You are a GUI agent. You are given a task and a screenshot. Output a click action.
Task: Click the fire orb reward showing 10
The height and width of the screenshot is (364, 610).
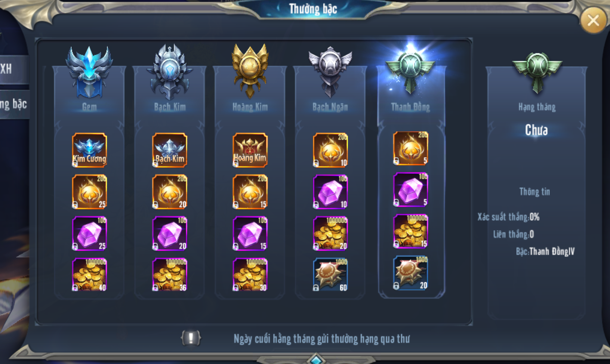(x=330, y=150)
